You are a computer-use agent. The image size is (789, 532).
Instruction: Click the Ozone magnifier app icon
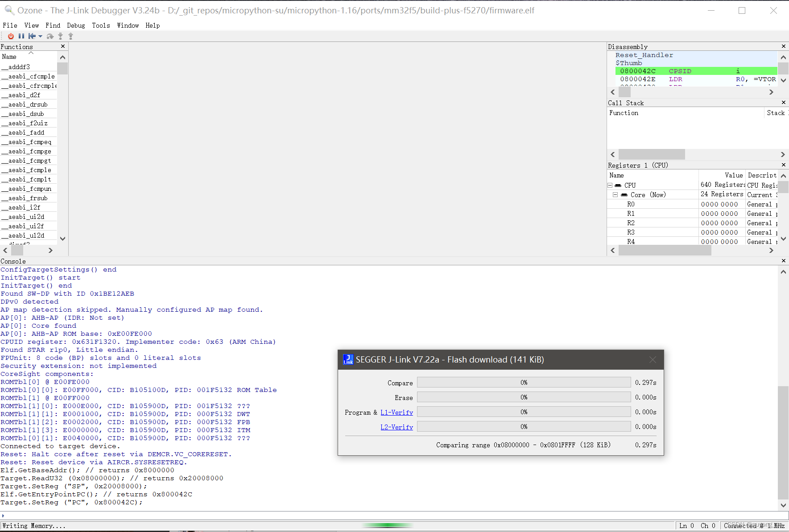pos(9,10)
